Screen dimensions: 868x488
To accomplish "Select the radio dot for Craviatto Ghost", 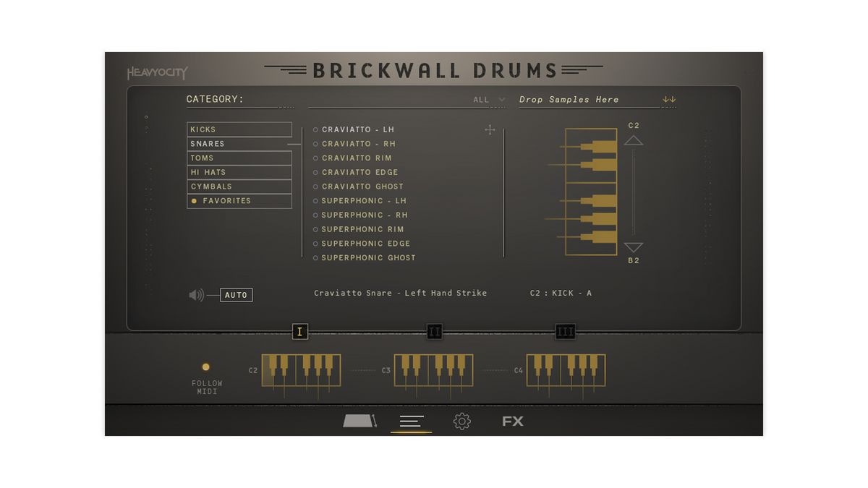I will (x=315, y=187).
